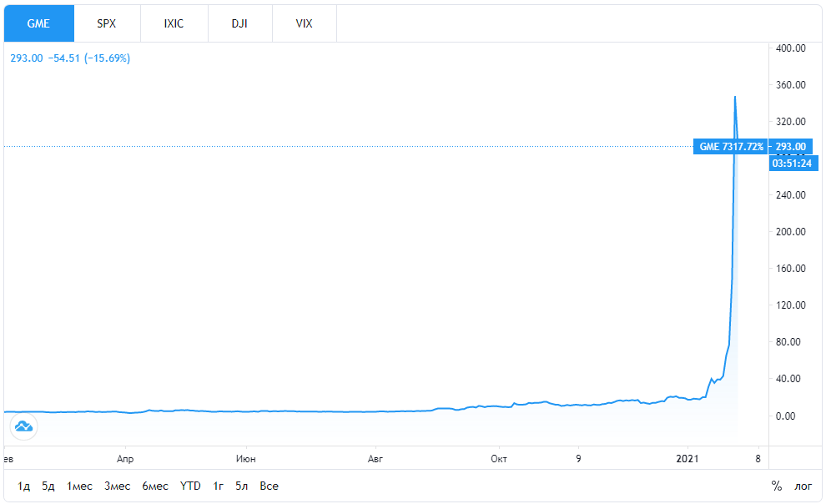Click the 03:51:24 countdown label
Image resolution: width=826 pixels, height=504 pixels.
793,164
